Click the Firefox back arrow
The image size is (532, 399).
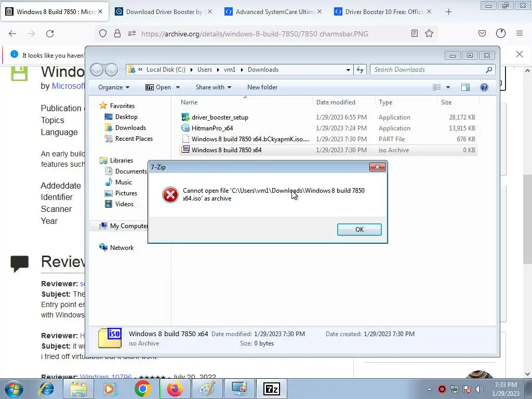[x=12, y=34]
